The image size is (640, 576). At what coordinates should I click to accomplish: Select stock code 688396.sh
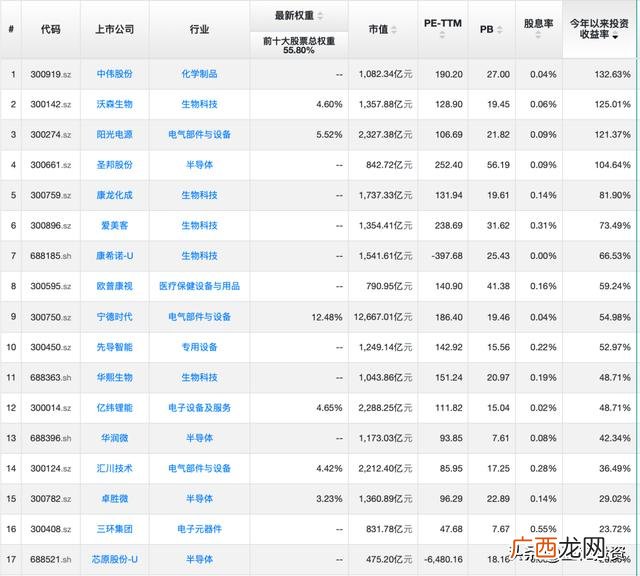51,438
